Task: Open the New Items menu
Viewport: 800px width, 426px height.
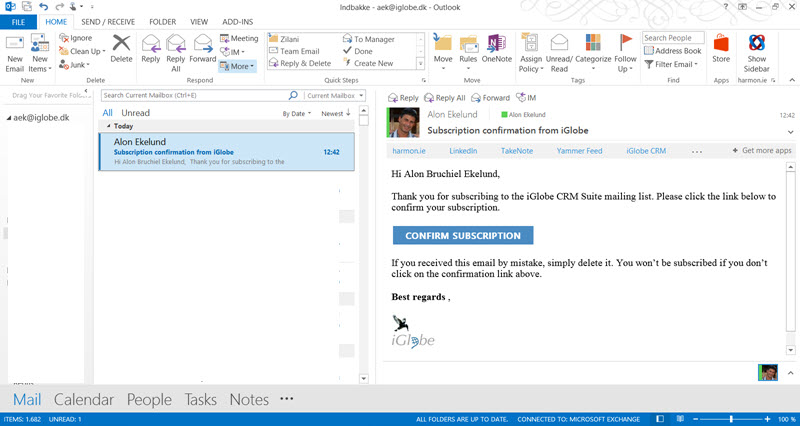Action: (x=40, y=54)
